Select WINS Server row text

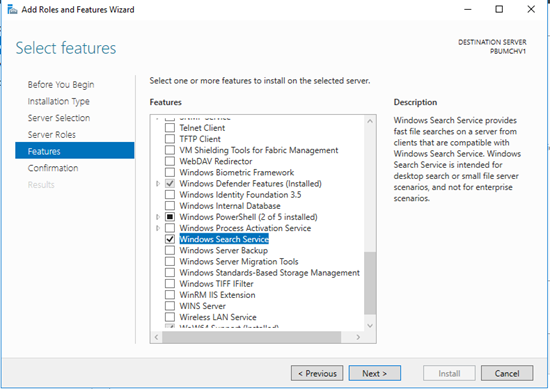coord(202,306)
